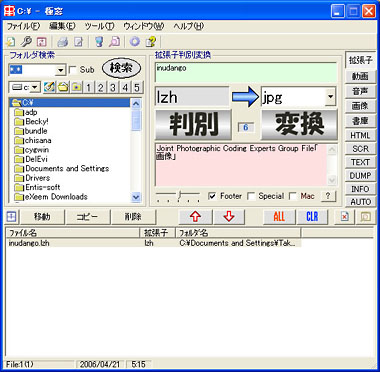Switch to the SCR side tab
380x372 pixels.
pyautogui.click(x=360, y=149)
